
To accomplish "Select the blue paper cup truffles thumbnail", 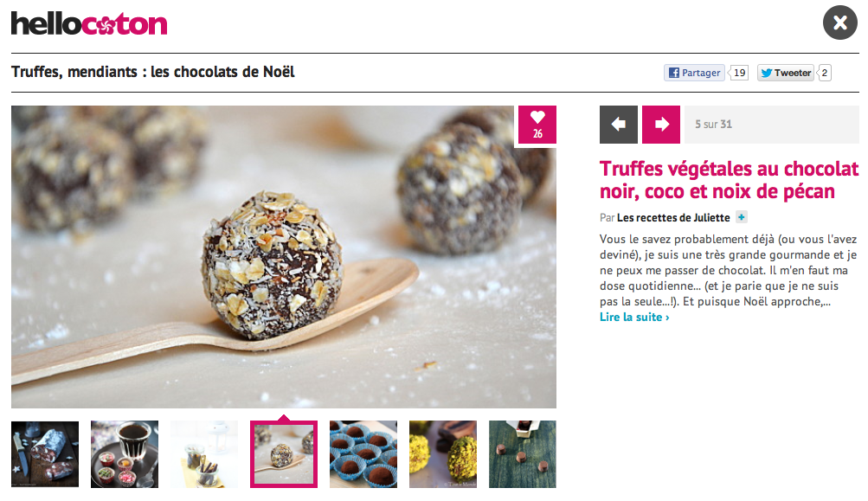I will click(x=363, y=454).
